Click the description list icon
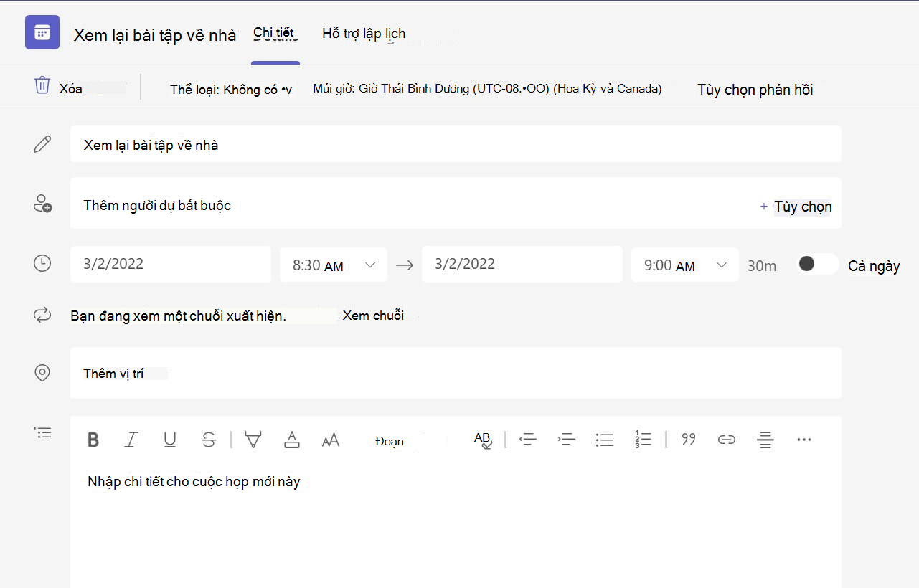 (43, 432)
